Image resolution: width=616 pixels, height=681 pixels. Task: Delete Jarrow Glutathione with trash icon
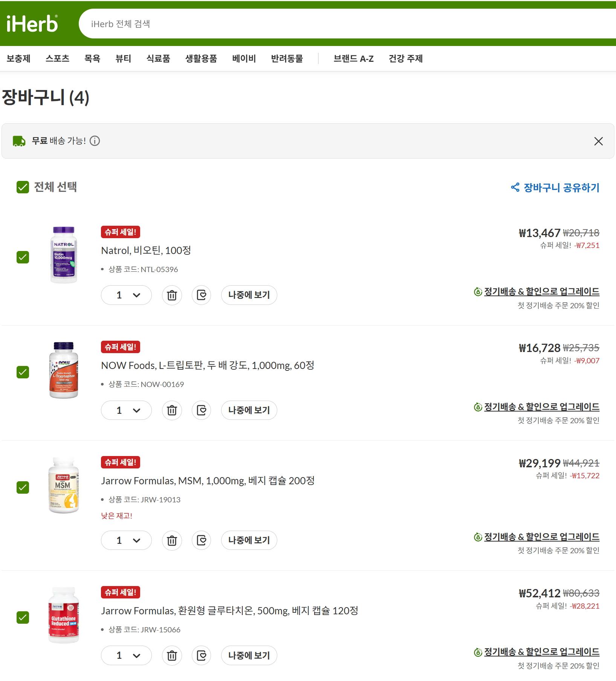(172, 655)
